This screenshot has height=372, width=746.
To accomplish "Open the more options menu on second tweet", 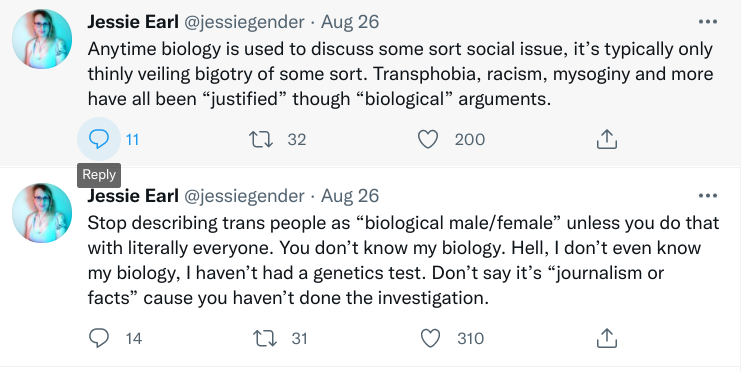I will coord(707,196).
